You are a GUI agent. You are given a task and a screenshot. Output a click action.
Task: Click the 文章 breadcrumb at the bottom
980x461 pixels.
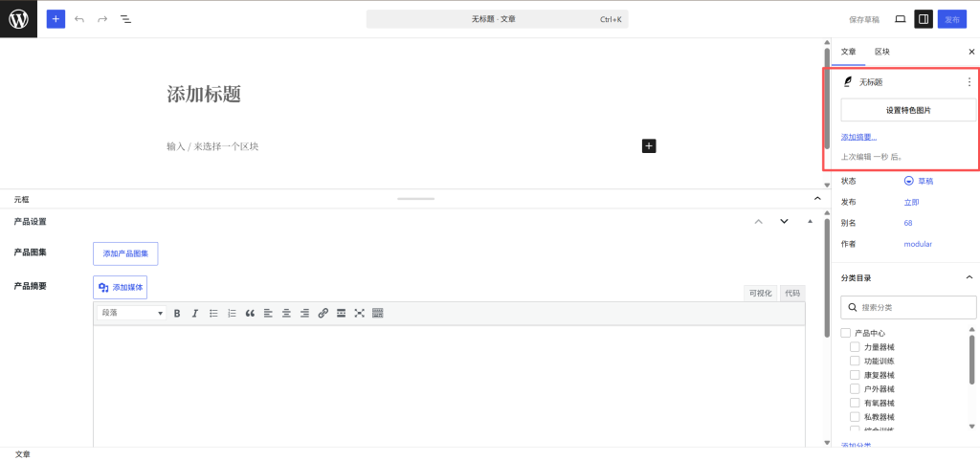point(23,454)
